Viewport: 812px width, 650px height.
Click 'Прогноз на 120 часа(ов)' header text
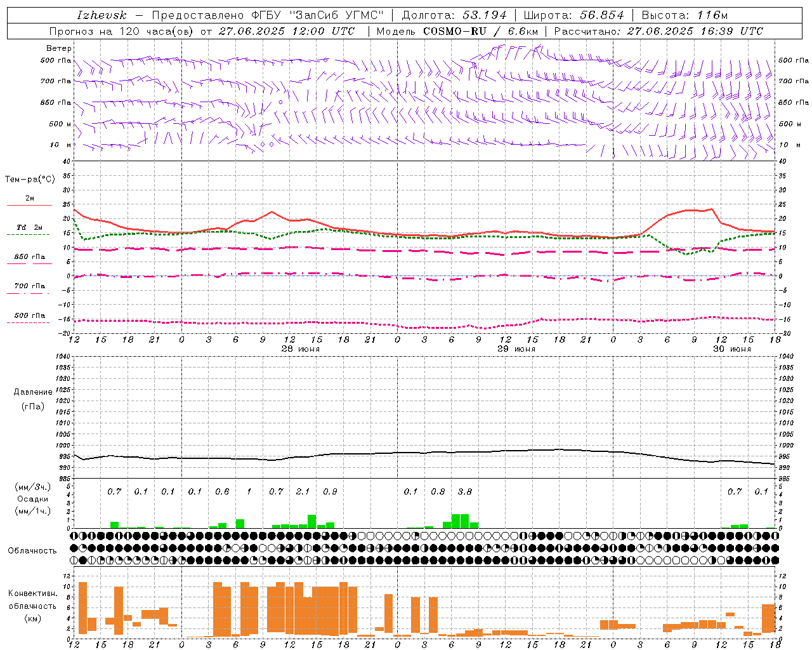122,31
